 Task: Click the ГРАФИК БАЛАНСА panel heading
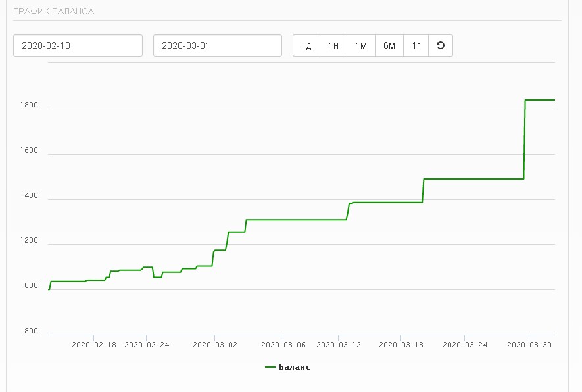coord(53,11)
